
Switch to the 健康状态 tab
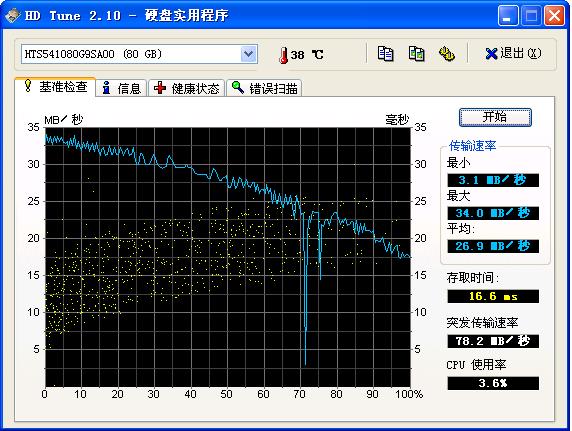[x=186, y=88]
